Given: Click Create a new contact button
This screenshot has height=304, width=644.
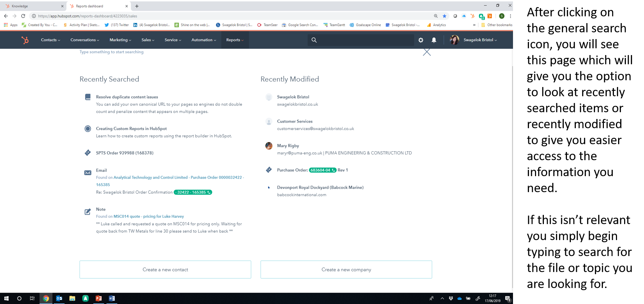Looking at the screenshot, I should point(165,270).
